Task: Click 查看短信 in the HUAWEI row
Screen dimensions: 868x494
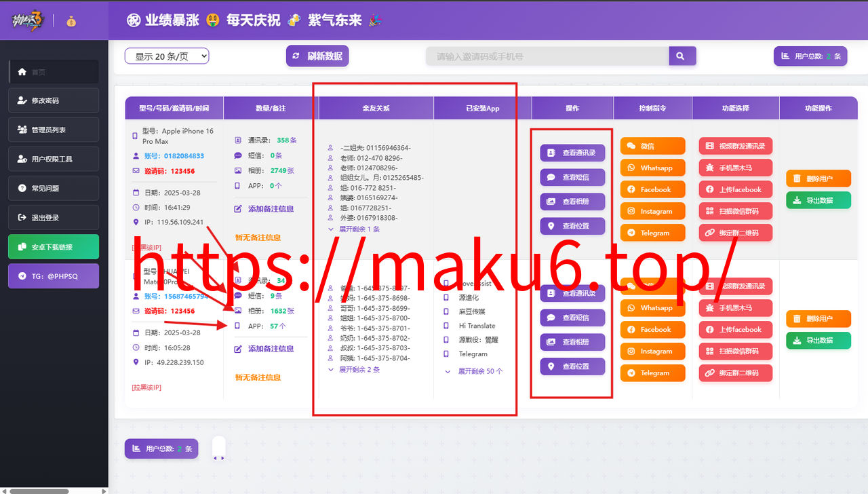Action: pos(572,318)
